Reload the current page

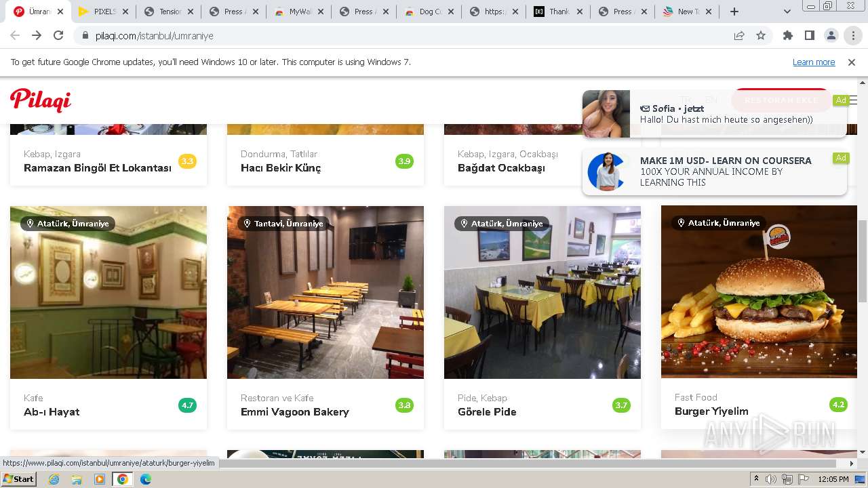click(58, 36)
